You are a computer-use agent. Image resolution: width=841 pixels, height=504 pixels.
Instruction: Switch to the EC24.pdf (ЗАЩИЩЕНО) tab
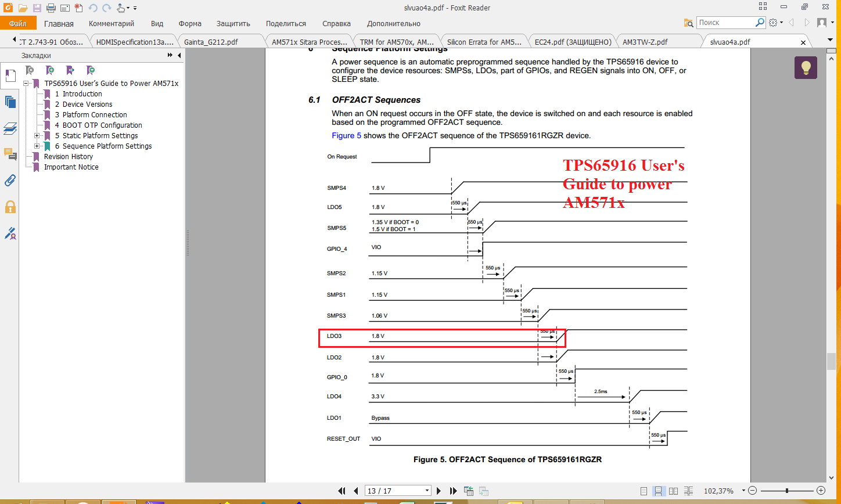[x=573, y=42]
